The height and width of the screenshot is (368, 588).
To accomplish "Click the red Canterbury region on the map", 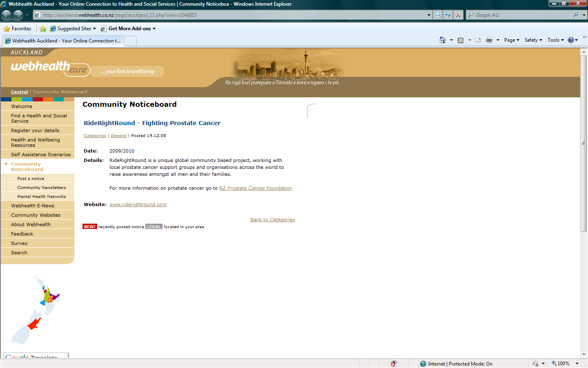I will [34, 324].
